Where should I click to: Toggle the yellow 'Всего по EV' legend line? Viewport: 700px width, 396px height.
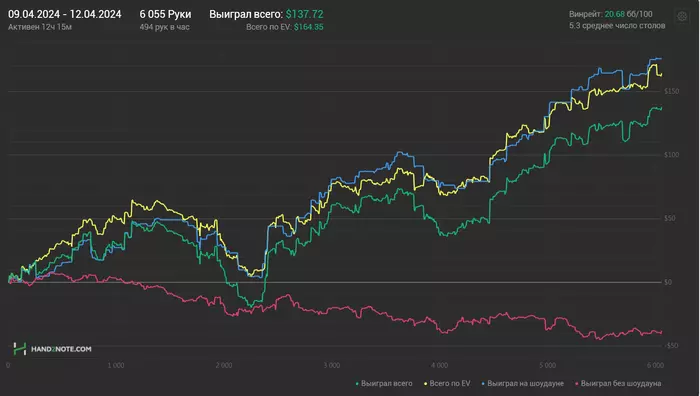pyautogui.click(x=447, y=383)
